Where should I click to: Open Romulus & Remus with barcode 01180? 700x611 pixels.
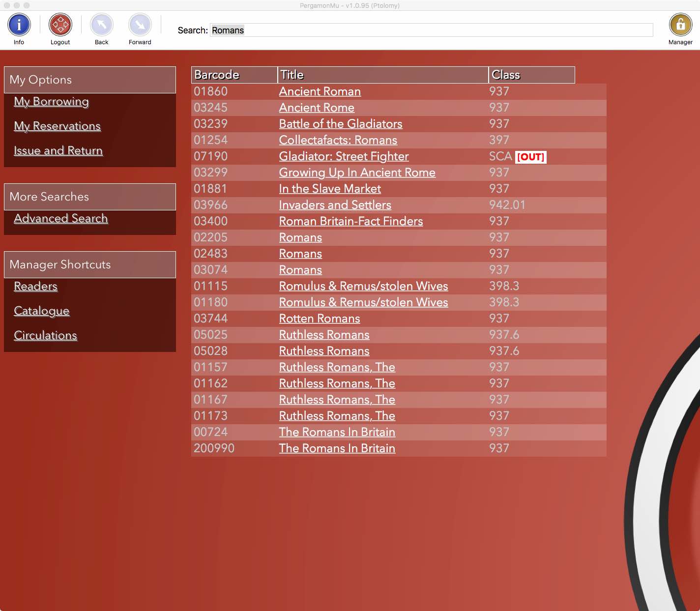(364, 302)
